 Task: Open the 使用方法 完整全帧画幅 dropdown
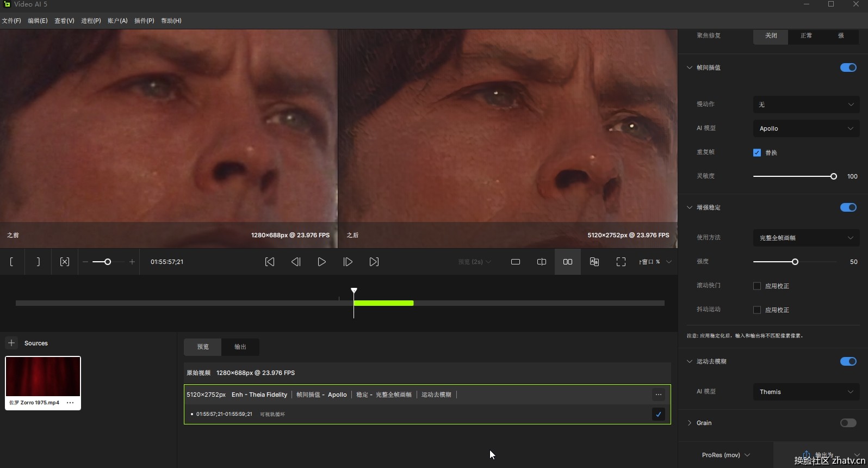point(807,238)
